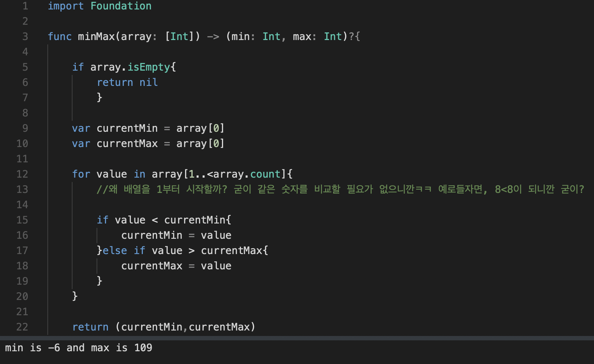The height and width of the screenshot is (364, 594).
Task: Click the final 'return' keyword on line 22
Action: pyautogui.click(x=90, y=327)
